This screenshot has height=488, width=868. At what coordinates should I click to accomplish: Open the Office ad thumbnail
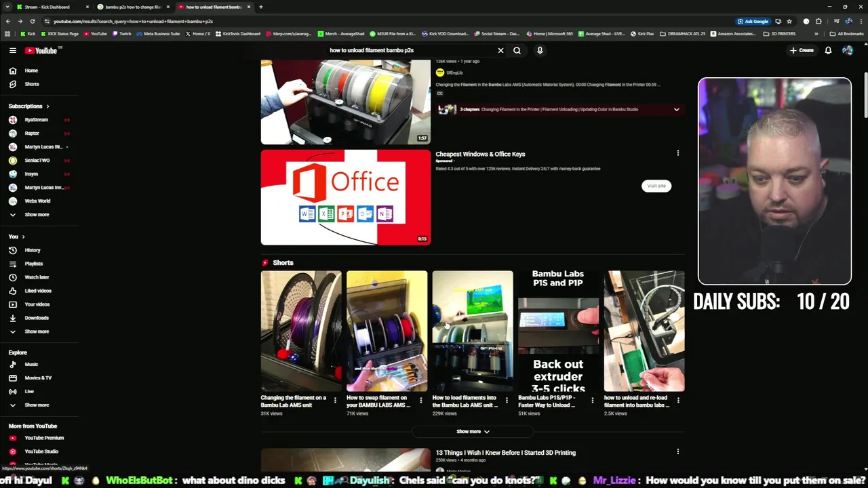point(345,197)
